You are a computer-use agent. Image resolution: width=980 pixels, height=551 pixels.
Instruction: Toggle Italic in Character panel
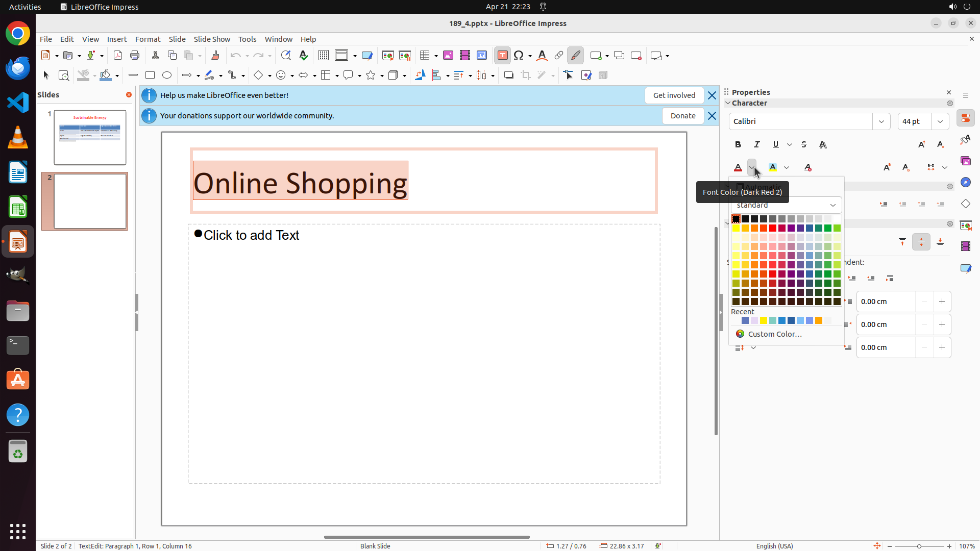757,145
